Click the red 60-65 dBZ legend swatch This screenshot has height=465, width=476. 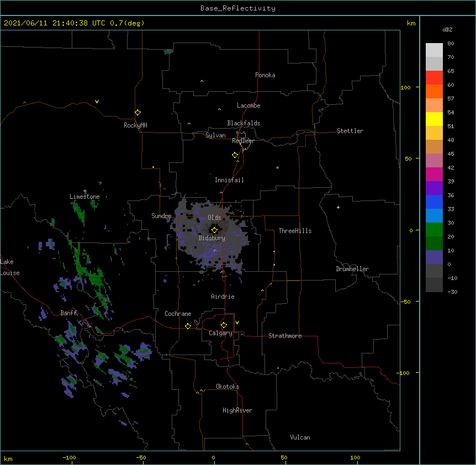click(x=434, y=77)
